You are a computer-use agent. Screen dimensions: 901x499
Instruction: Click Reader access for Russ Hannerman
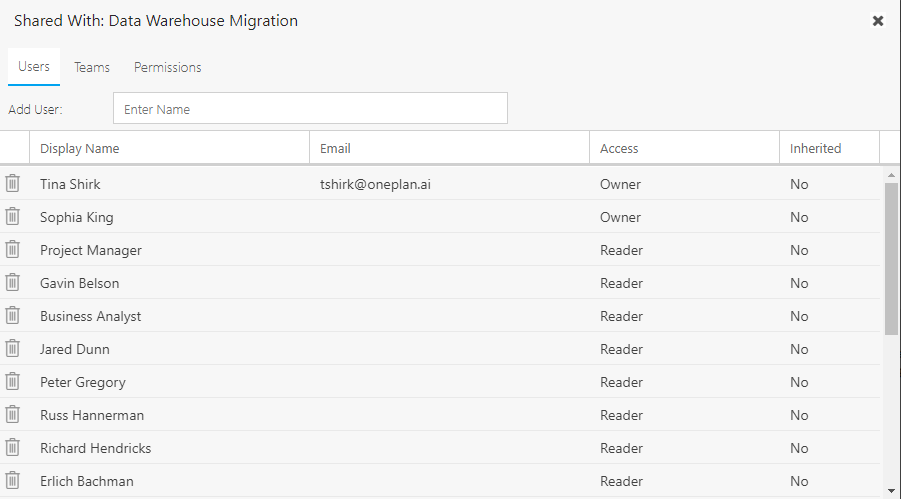684,415
